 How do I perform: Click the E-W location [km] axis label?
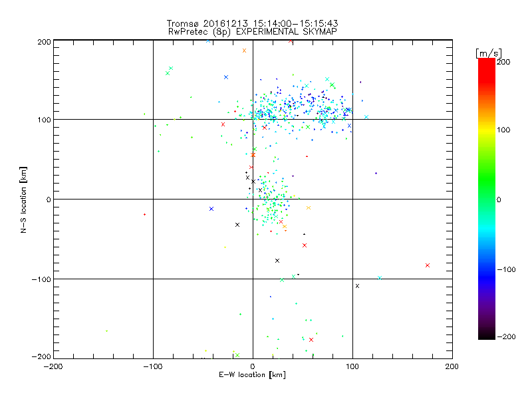252,375
